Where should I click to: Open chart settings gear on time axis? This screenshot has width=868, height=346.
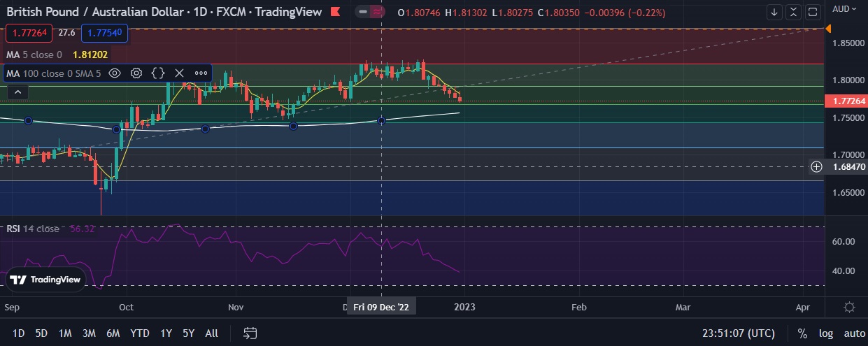point(848,307)
